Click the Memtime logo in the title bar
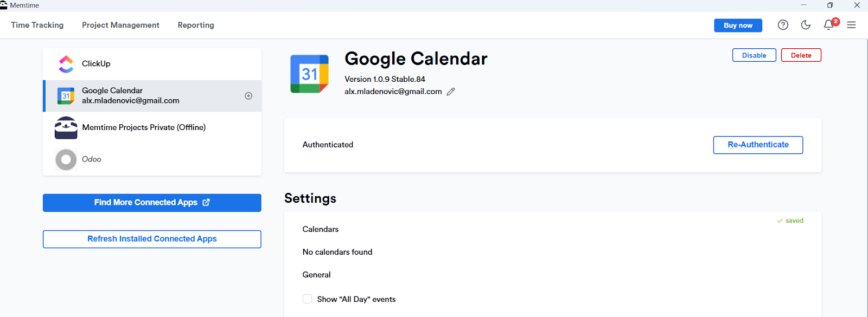This screenshot has height=317, width=868. (5, 5)
